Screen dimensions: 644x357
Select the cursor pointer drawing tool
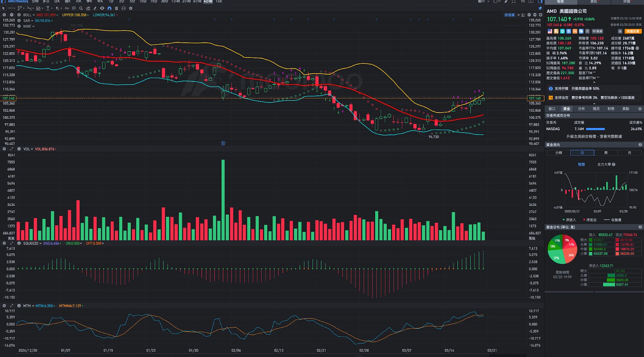[3, 8]
